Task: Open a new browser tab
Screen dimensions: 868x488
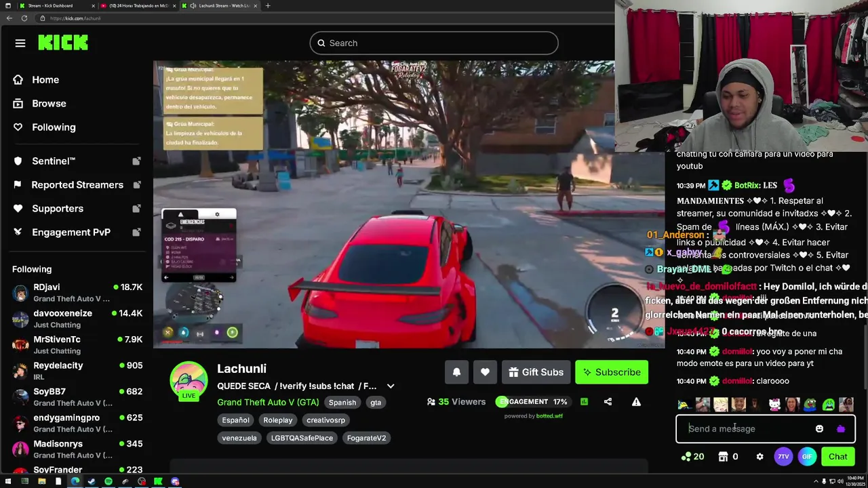Action: (x=268, y=5)
